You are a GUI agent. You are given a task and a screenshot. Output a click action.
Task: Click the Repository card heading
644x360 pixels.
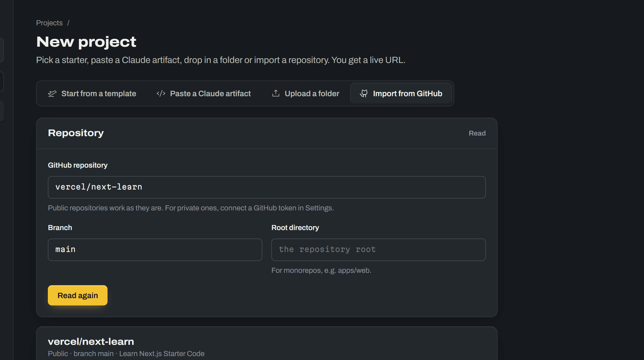click(x=76, y=133)
